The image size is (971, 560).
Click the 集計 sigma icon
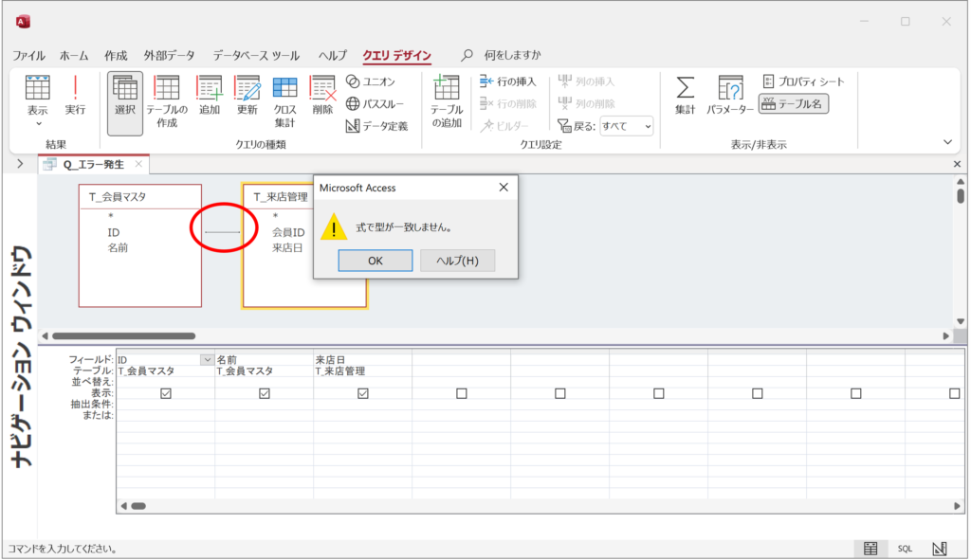(x=684, y=92)
